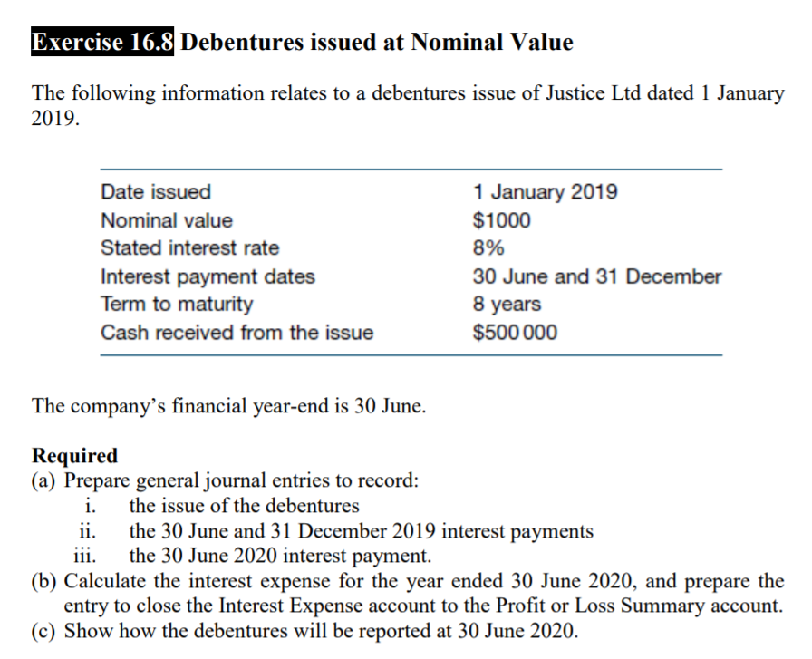The height and width of the screenshot is (659, 812).
Task: Select the "8 years" maturity value
Action: pyautogui.click(x=507, y=305)
